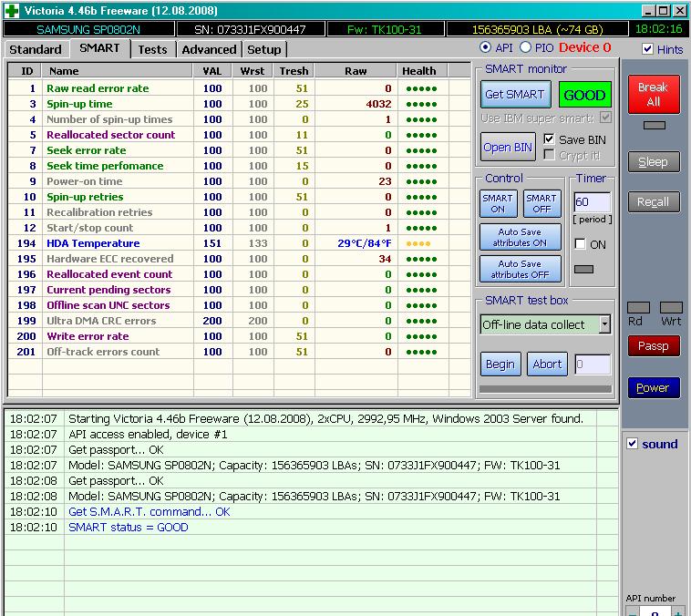Screen dimensions: 691x616
Task: Turn Auto Save attributes OFF
Action: coord(520,269)
